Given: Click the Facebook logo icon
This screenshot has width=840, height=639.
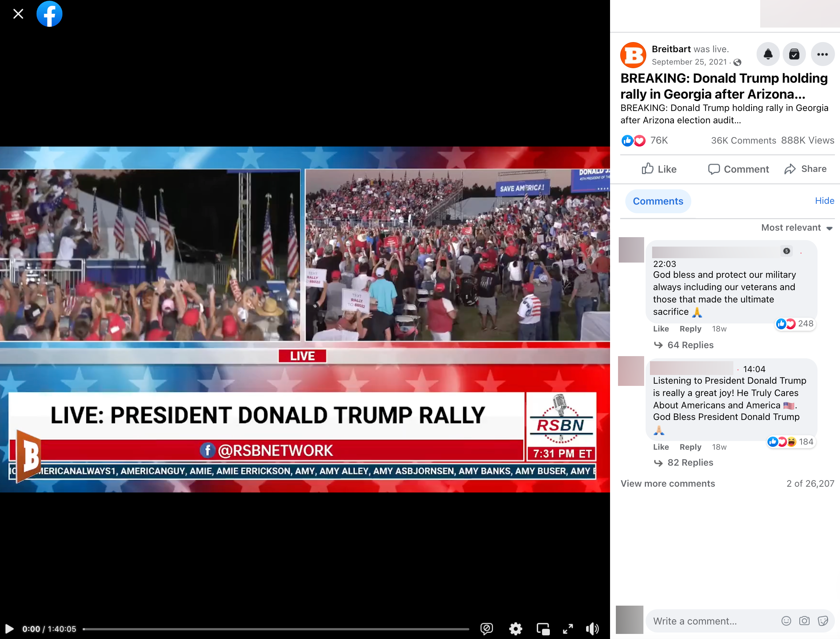Looking at the screenshot, I should point(49,14).
